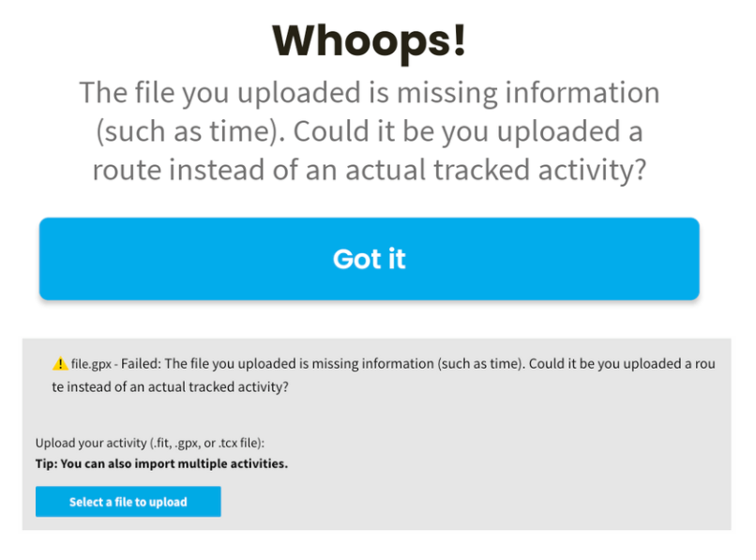Click the Got it button
The image size is (756, 560).
click(x=369, y=259)
